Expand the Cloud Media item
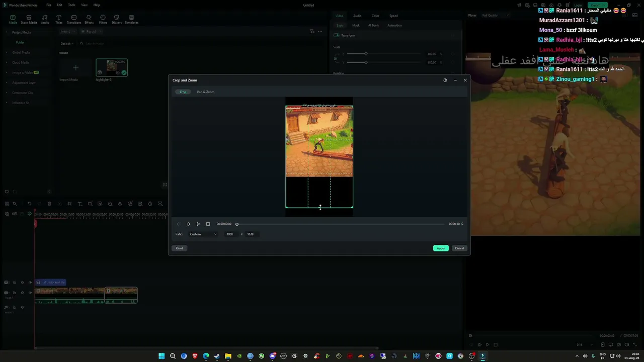Screen dimensions: 644x362 [8, 62]
